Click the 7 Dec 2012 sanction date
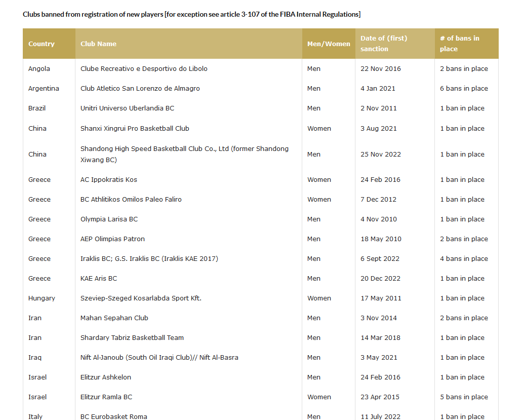The height and width of the screenshot is (420, 523). pos(378,199)
